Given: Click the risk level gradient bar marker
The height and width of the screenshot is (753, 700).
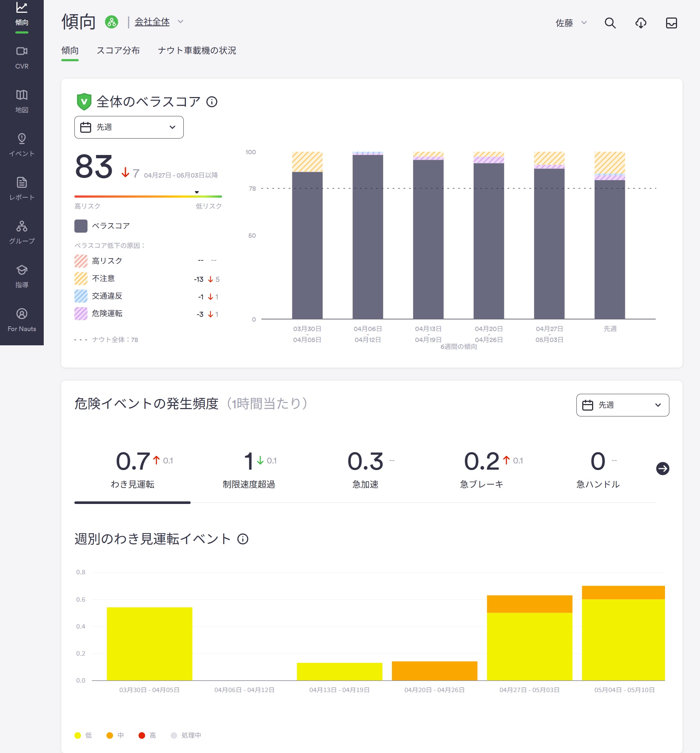Looking at the screenshot, I should point(197,193).
